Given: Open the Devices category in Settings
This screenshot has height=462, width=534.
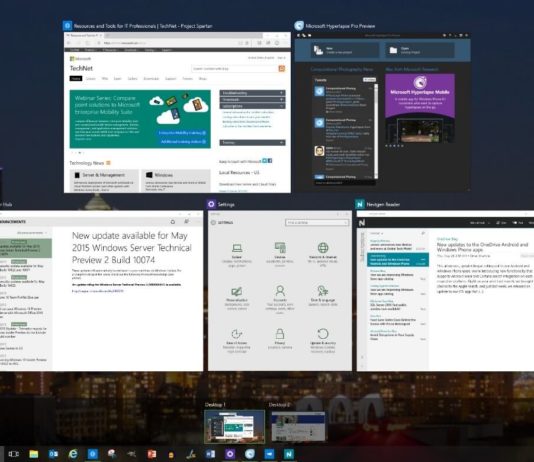Looking at the screenshot, I should (x=280, y=255).
